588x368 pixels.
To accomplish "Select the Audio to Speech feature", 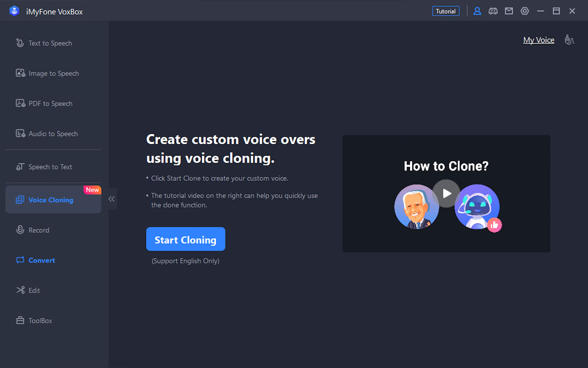I will coord(53,133).
